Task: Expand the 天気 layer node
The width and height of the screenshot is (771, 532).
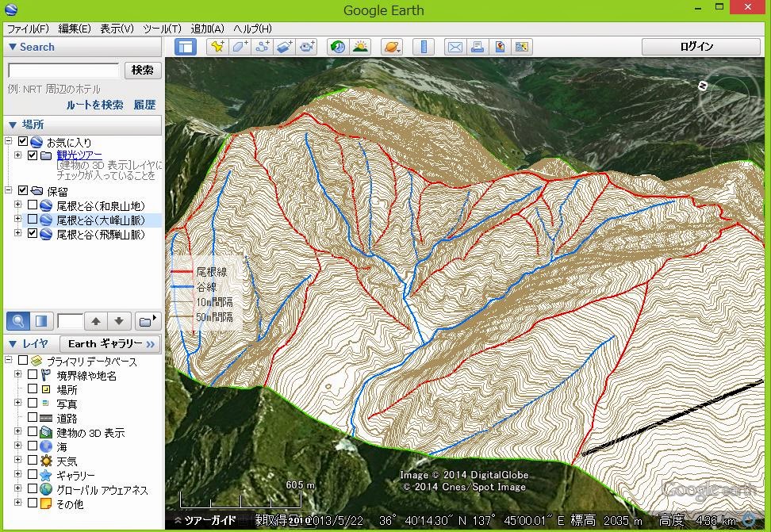Action: pos(18,460)
